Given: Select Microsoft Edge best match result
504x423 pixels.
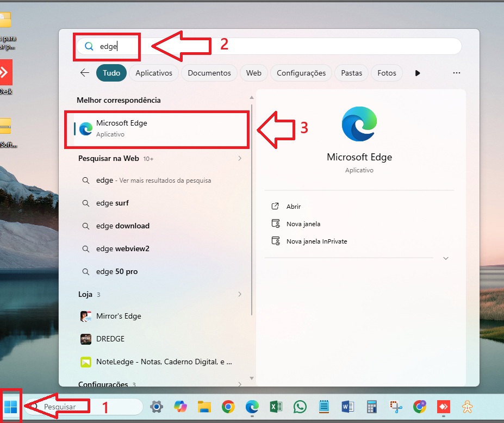Looking at the screenshot, I should (x=158, y=128).
